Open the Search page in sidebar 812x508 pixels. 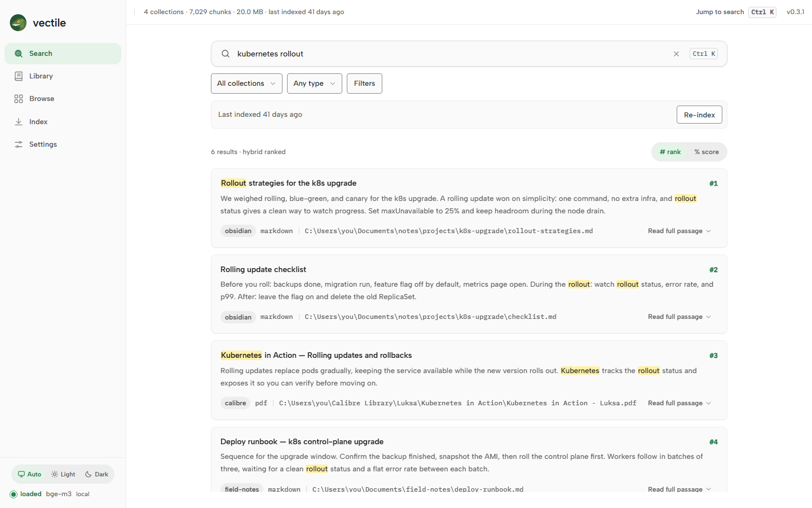coord(63,54)
